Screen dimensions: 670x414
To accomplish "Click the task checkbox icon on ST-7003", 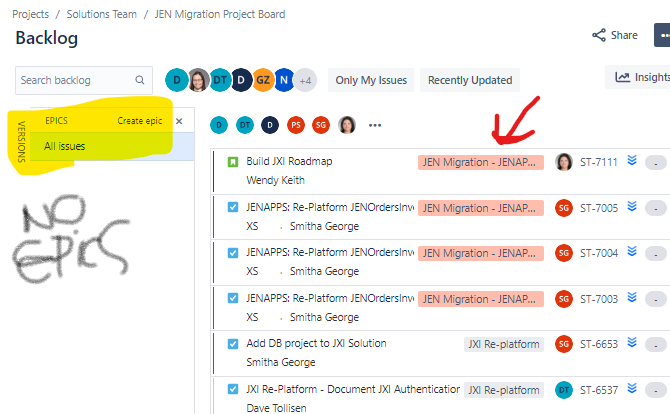I will click(233, 298).
